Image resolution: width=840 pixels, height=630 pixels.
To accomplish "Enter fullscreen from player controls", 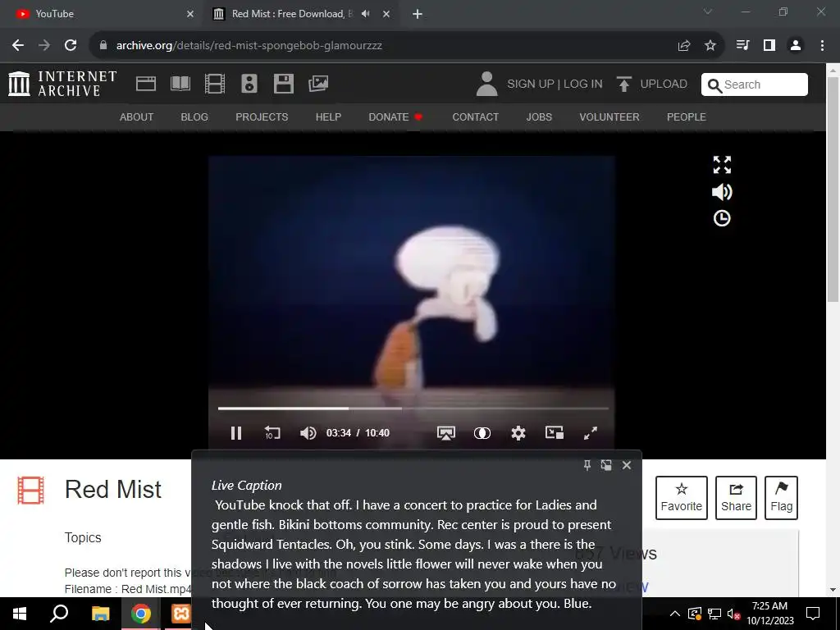I will pos(591,433).
